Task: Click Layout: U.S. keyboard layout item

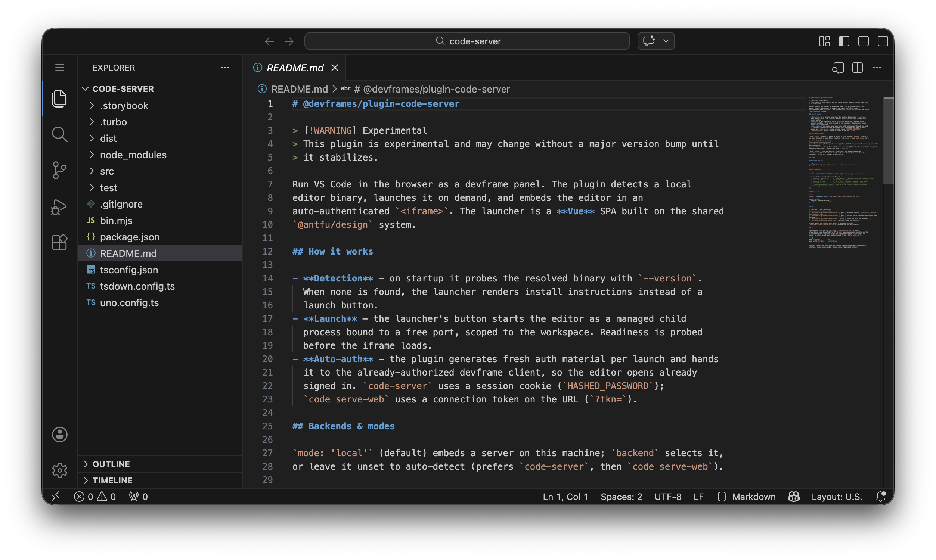Action: pos(837,497)
